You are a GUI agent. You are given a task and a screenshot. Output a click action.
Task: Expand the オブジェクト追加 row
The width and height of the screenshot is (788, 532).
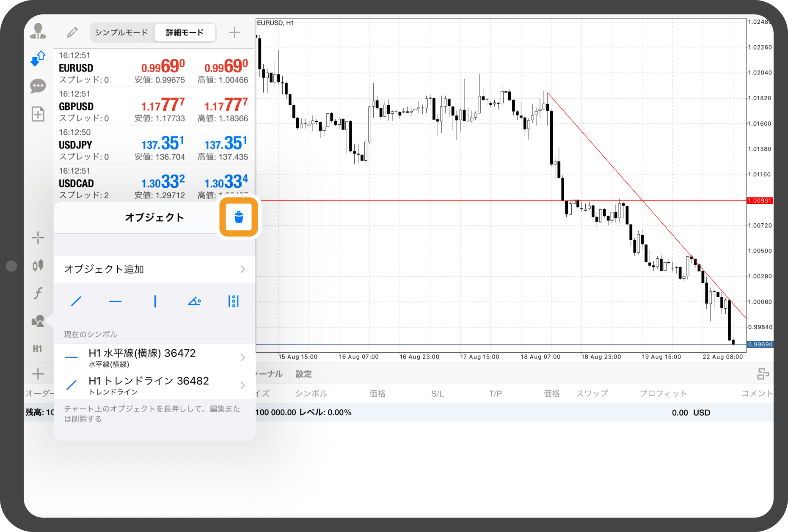click(x=155, y=269)
